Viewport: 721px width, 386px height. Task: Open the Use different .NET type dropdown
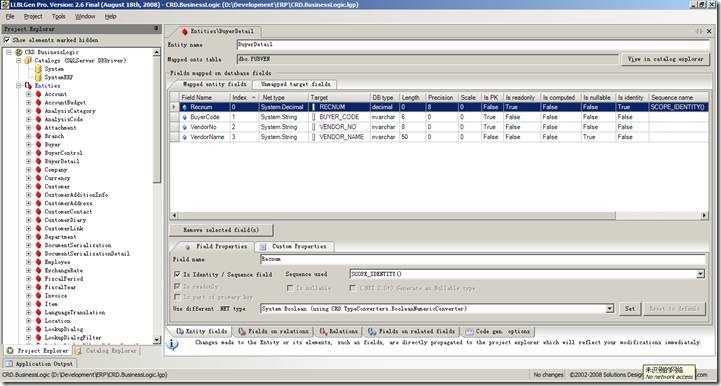pyautogui.click(x=610, y=309)
